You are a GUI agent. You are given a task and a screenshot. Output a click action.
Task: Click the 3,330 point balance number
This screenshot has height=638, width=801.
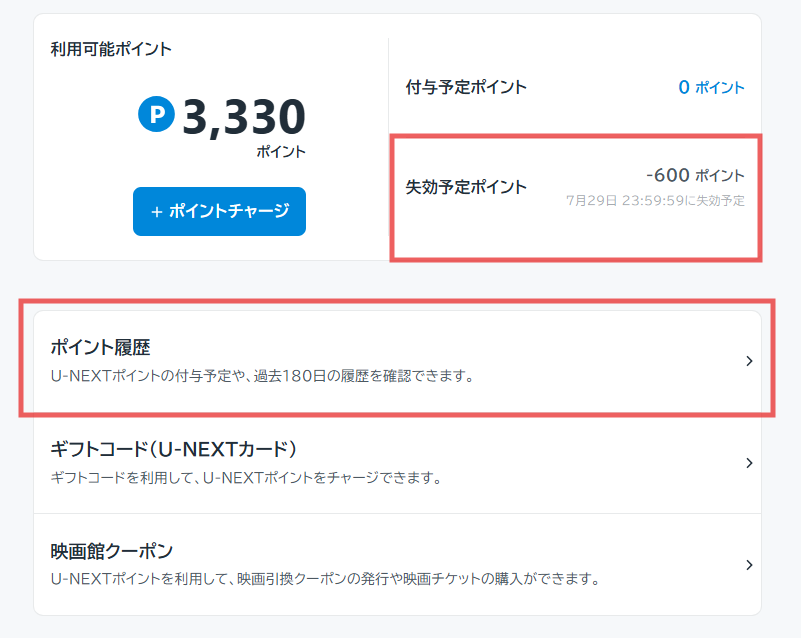(244, 117)
